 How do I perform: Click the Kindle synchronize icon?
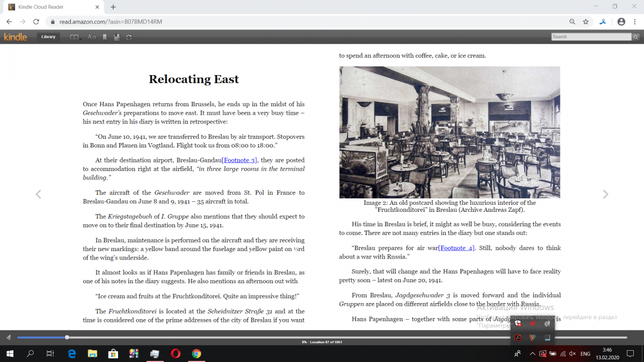(x=129, y=37)
